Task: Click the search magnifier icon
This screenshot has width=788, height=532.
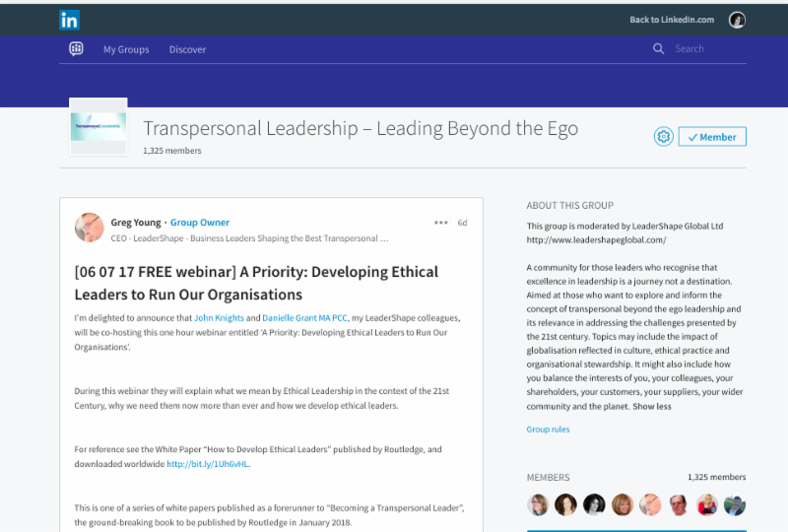Action: click(658, 49)
